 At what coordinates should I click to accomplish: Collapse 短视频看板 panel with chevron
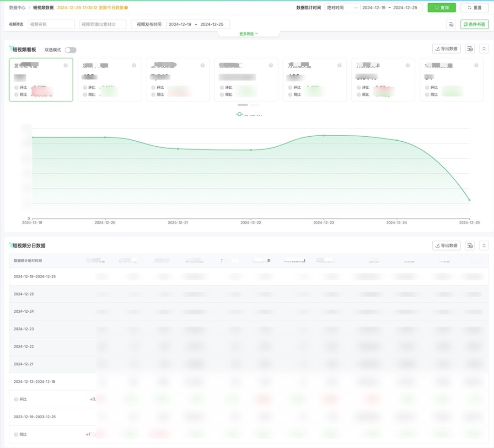tap(484, 48)
